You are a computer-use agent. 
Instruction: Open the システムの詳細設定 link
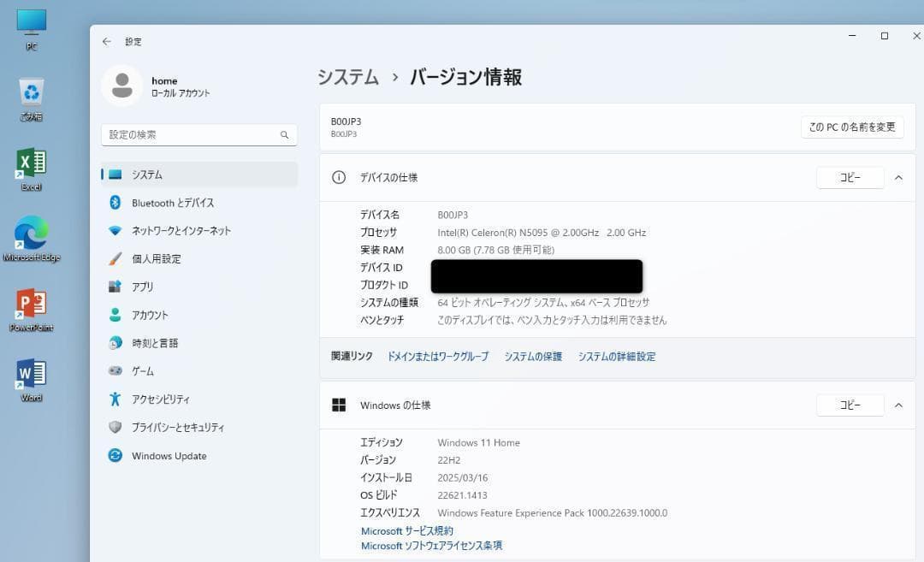pyautogui.click(x=617, y=356)
